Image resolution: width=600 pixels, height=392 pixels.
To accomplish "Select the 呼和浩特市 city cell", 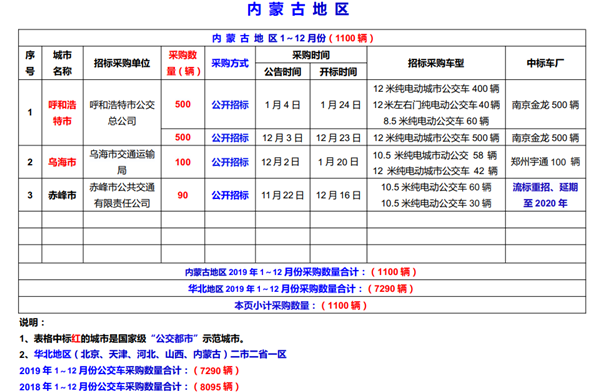I will (62, 113).
